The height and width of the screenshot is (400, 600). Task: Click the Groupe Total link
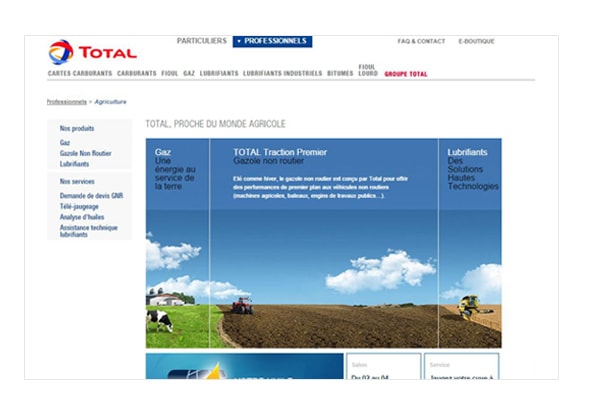(406, 74)
